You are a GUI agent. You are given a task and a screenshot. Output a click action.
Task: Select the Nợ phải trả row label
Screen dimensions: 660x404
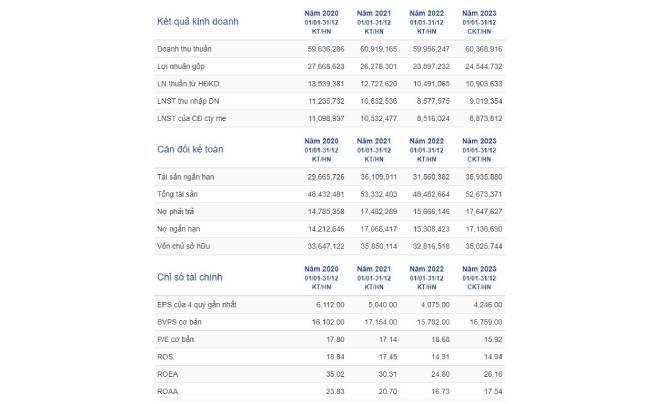tap(175, 212)
